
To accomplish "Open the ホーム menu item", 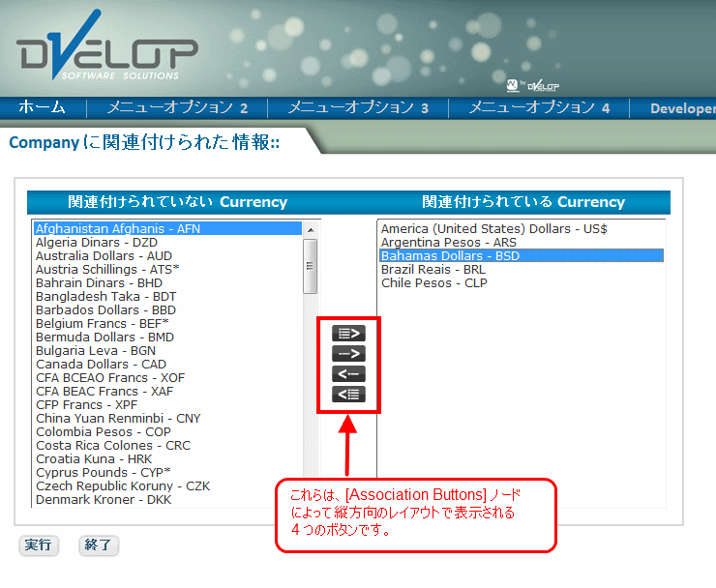I will pos(43,107).
